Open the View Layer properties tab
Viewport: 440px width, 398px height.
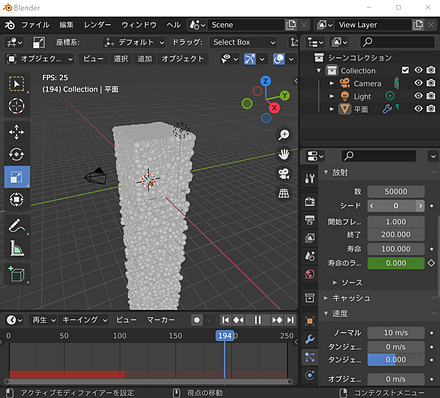(x=310, y=238)
